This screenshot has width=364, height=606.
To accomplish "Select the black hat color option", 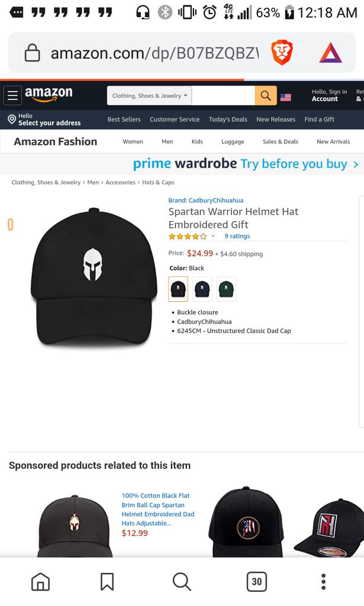I will click(x=178, y=289).
